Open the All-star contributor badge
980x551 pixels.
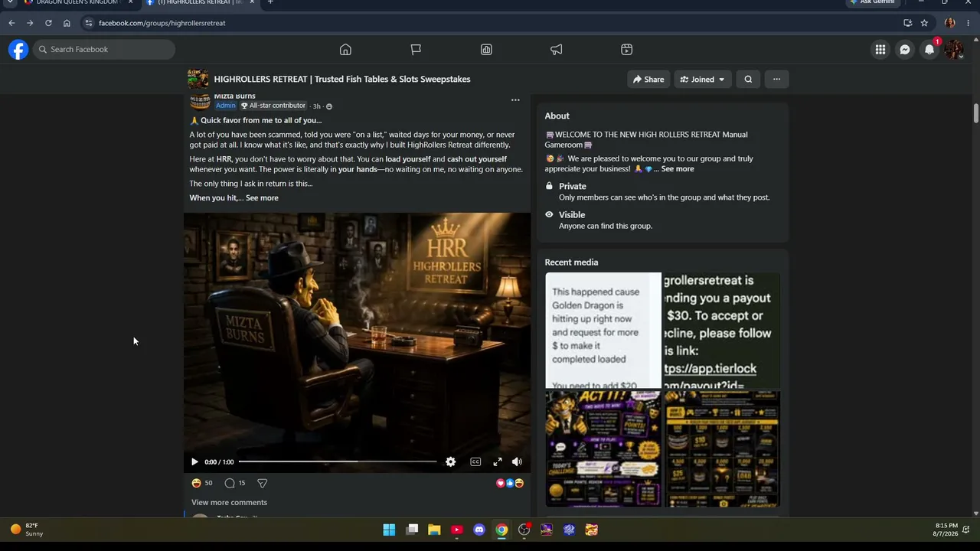coord(273,106)
